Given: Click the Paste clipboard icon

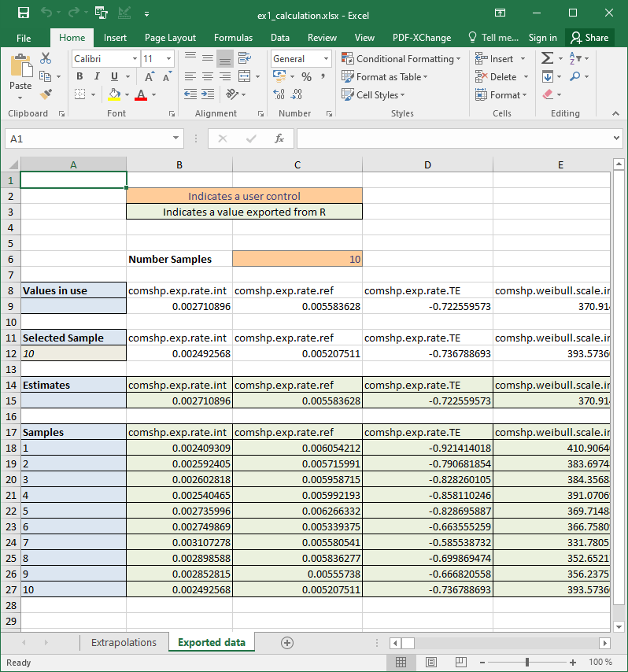Looking at the screenshot, I should click(x=20, y=65).
